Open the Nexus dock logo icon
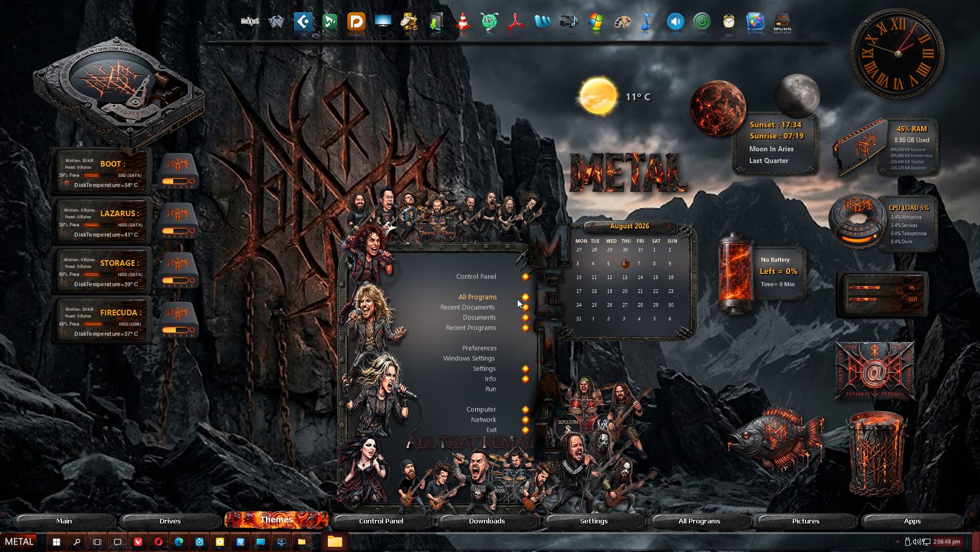 click(250, 21)
